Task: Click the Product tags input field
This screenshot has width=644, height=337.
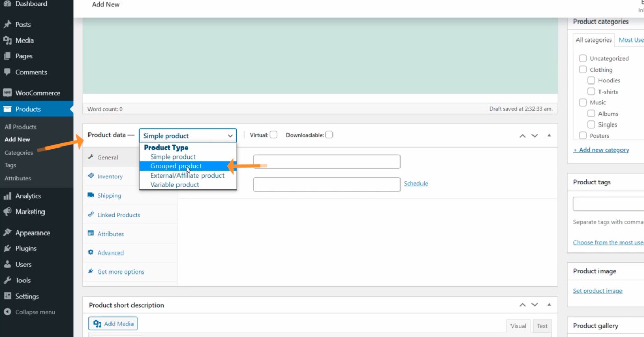Action: [x=608, y=204]
